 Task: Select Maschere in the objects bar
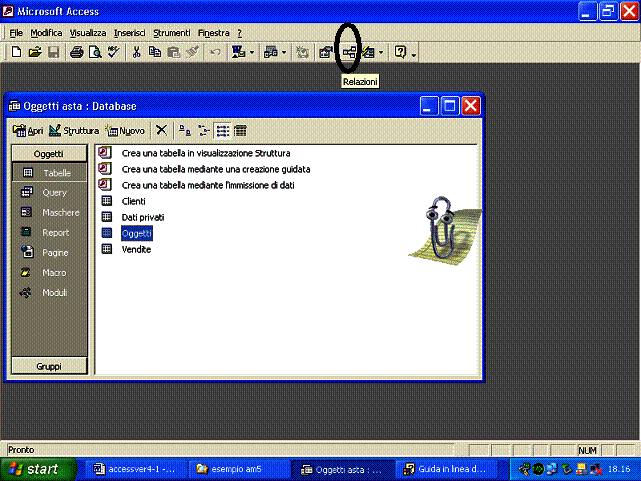click(49, 213)
